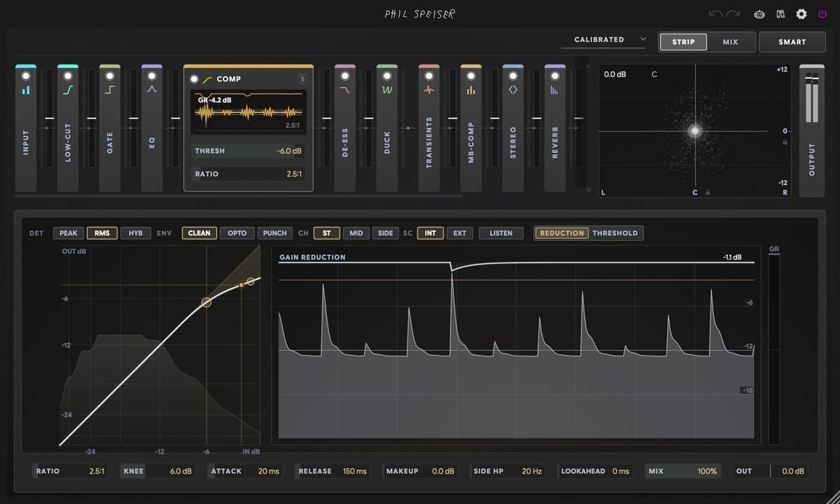The image size is (840, 504).
Task: Switch to the STRIP view tab
Action: [683, 42]
